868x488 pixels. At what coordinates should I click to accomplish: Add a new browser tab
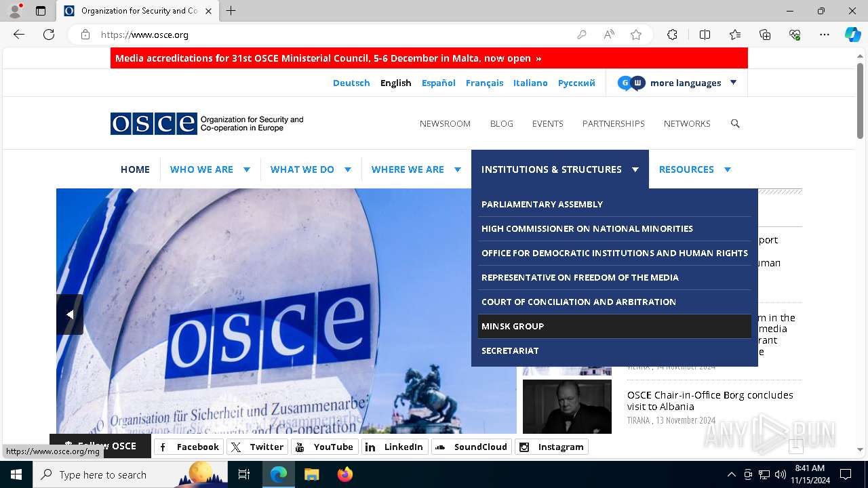coord(231,11)
